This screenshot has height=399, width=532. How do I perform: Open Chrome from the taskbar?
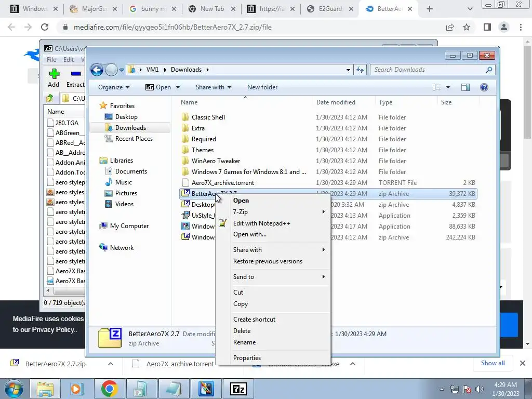(x=109, y=389)
